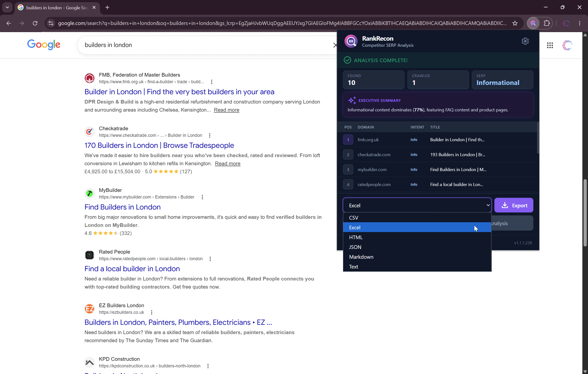Select Text export format
The width and height of the screenshot is (588, 374).
pyautogui.click(x=417, y=267)
